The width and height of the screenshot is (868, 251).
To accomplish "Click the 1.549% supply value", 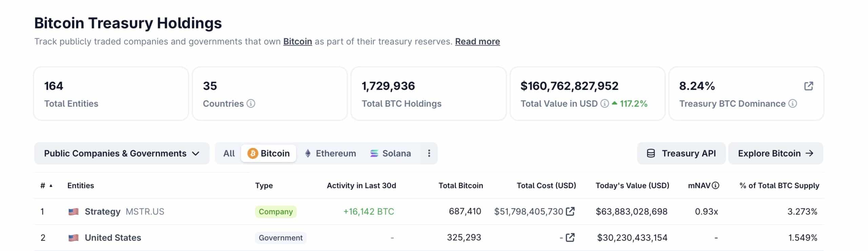I will coord(803,238).
